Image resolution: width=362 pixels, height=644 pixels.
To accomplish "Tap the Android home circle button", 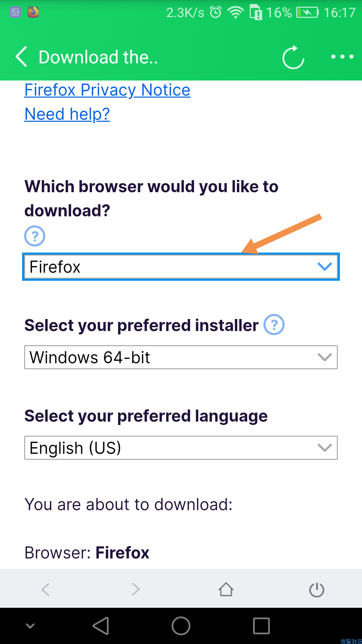I will click(181, 626).
